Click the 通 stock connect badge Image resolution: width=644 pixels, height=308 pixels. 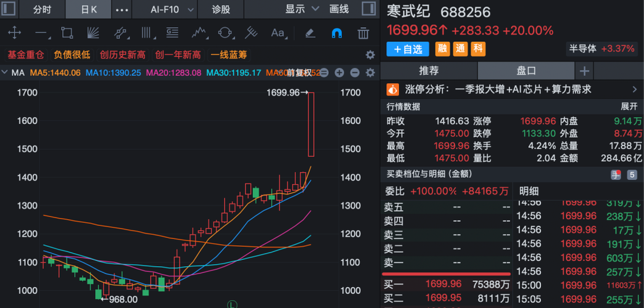pyautogui.click(x=460, y=49)
